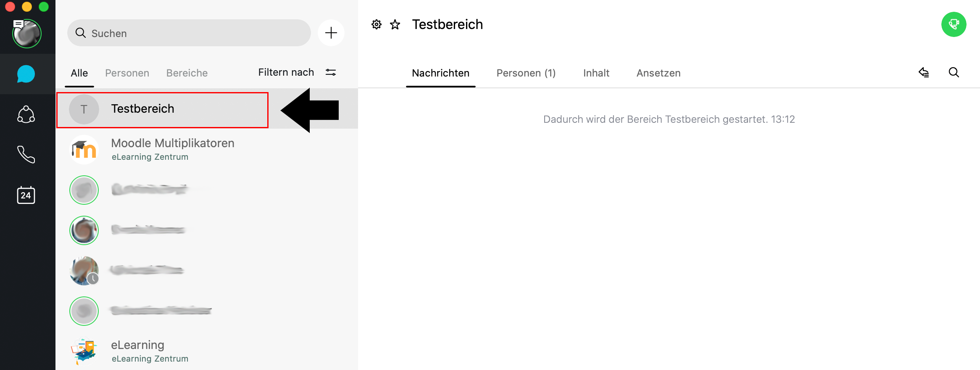
Task: Select the Ansetzen tab
Action: pos(658,73)
